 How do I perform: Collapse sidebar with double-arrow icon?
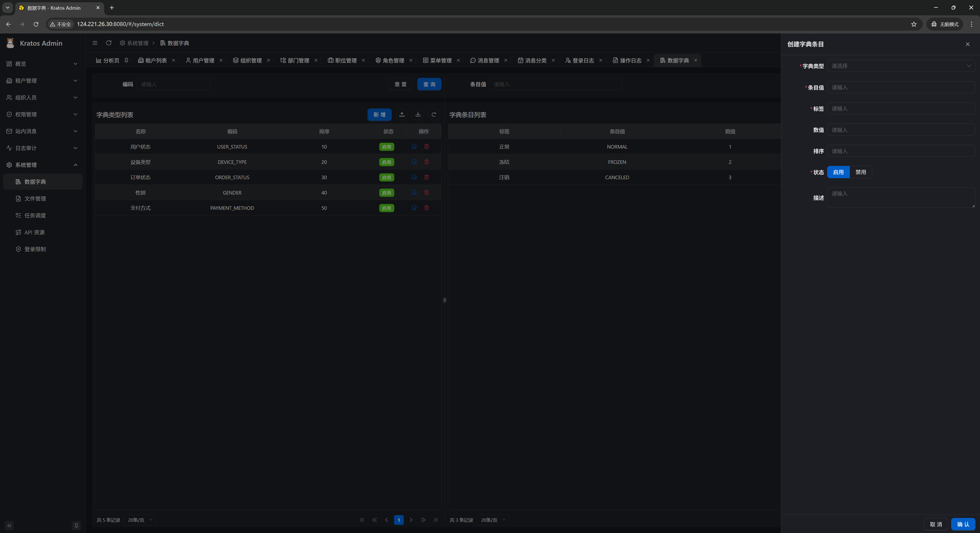(9, 525)
